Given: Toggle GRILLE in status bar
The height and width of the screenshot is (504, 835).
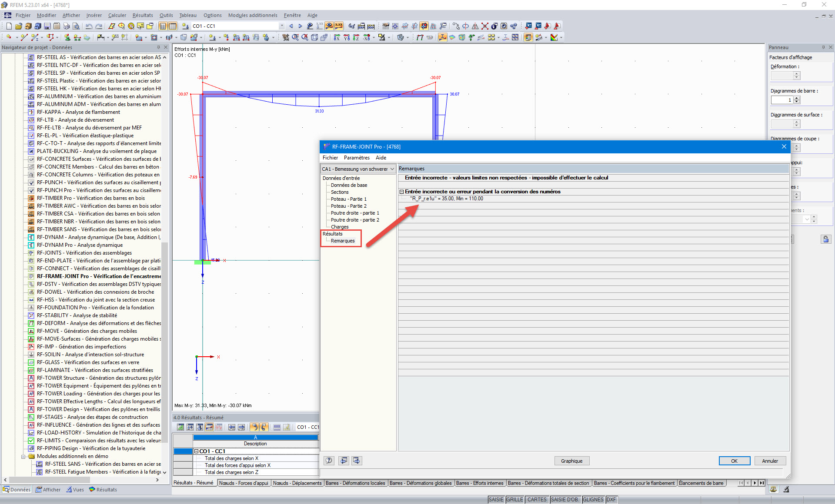Looking at the screenshot, I should coord(514,500).
